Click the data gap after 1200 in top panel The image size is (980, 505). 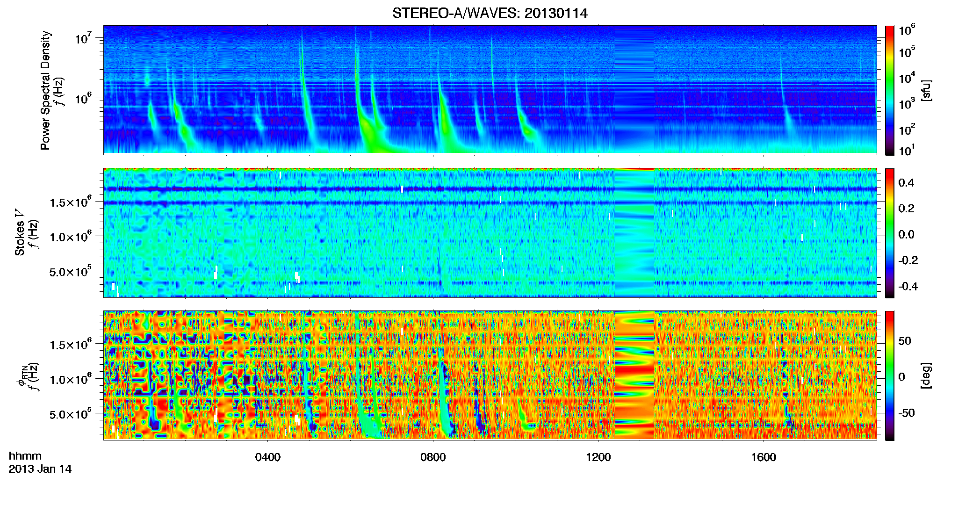[x=634, y=90]
